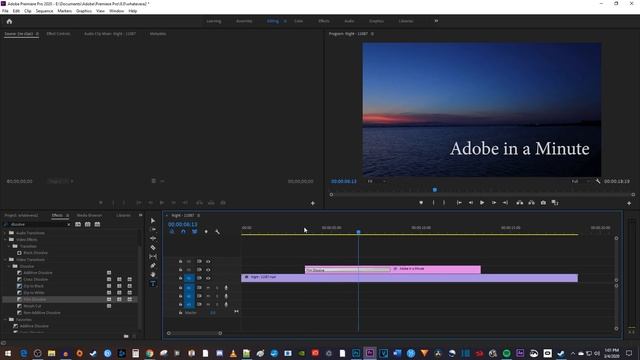The image size is (640, 360).
Task: Move the Program monitor playhead marker
Action: tap(435, 190)
